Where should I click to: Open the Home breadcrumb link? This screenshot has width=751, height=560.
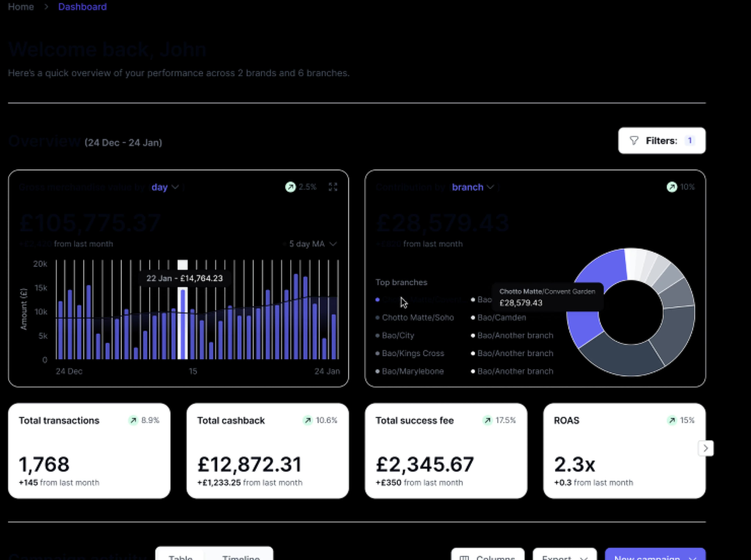[x=21, y=7]
